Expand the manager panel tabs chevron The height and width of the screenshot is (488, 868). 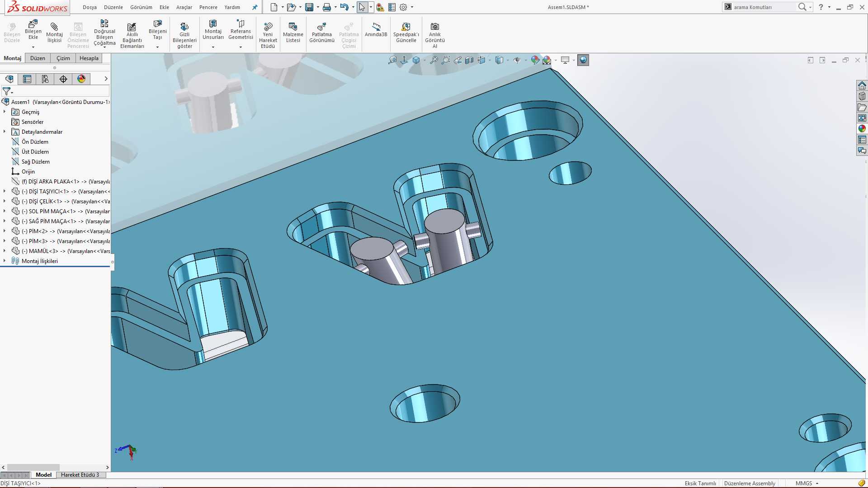(106, 79)
